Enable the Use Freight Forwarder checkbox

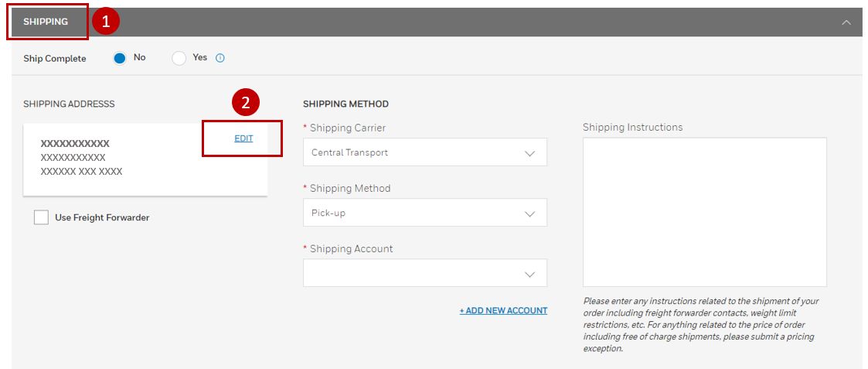click(x=41, y=217)
